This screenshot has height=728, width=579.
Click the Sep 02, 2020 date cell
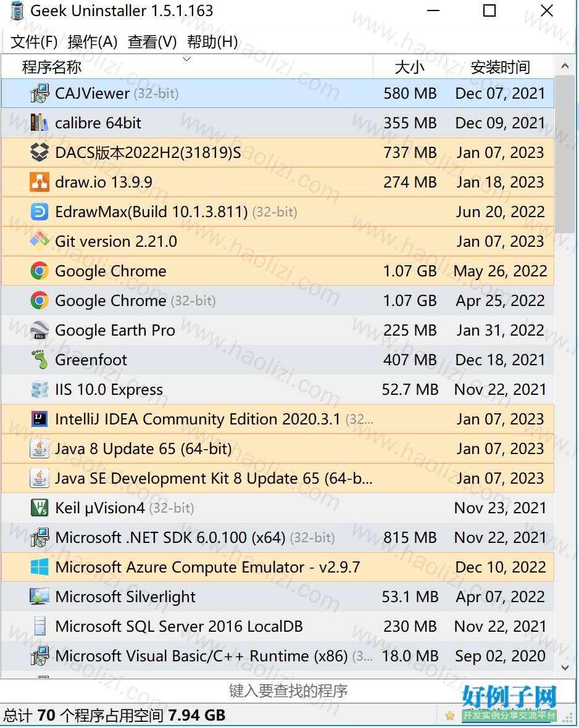(500, 656)
